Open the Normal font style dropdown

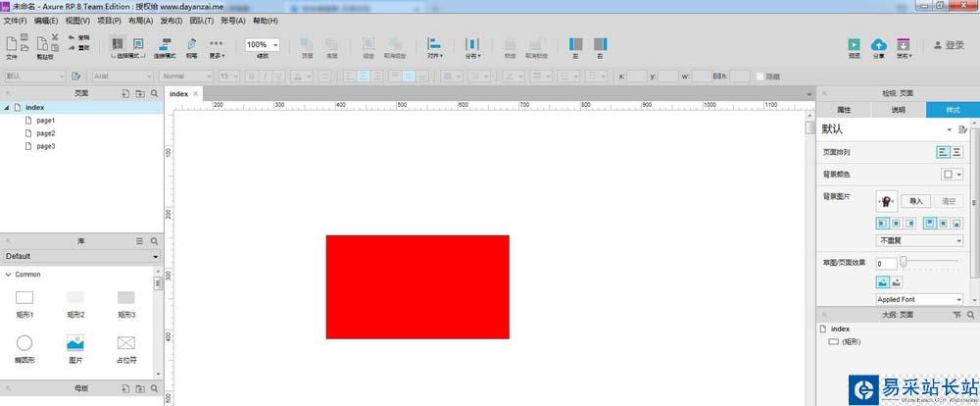point(186,76)
